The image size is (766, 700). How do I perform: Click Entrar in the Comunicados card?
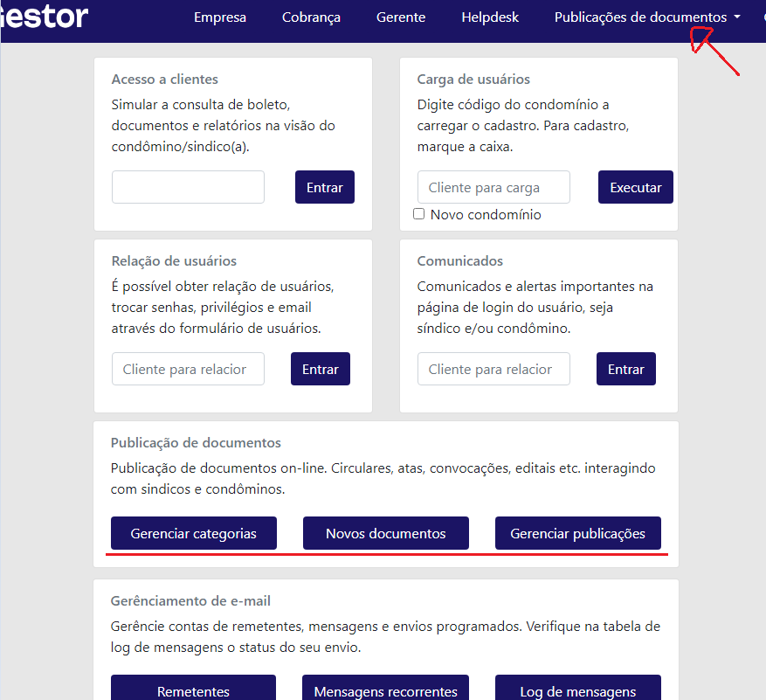[x=625, y=368]
